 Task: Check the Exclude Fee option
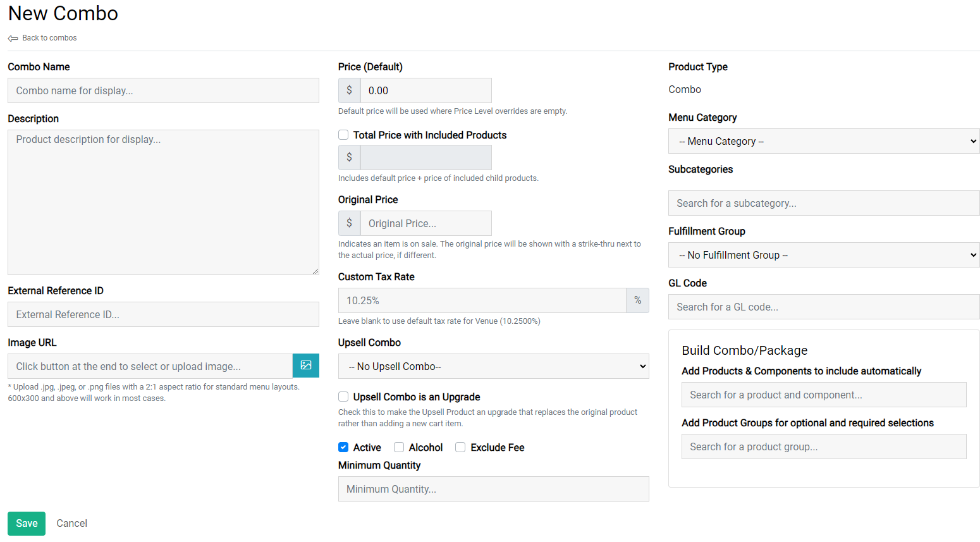pyautogui.click(x=460, y=447)
